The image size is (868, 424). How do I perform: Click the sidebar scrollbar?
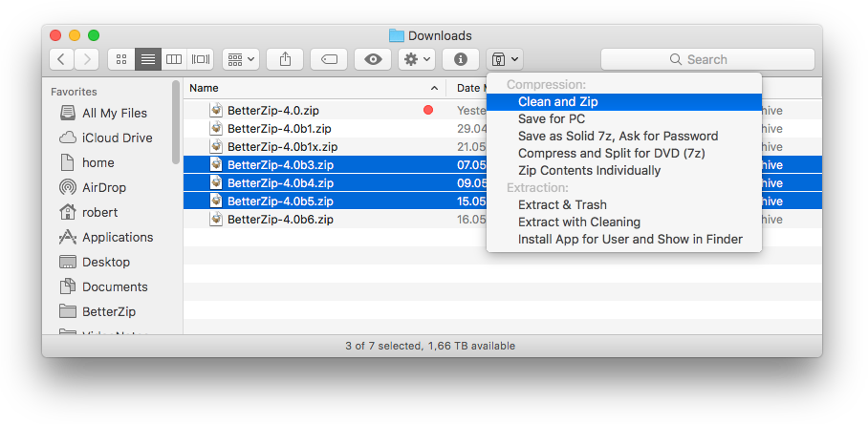point(176,121)
